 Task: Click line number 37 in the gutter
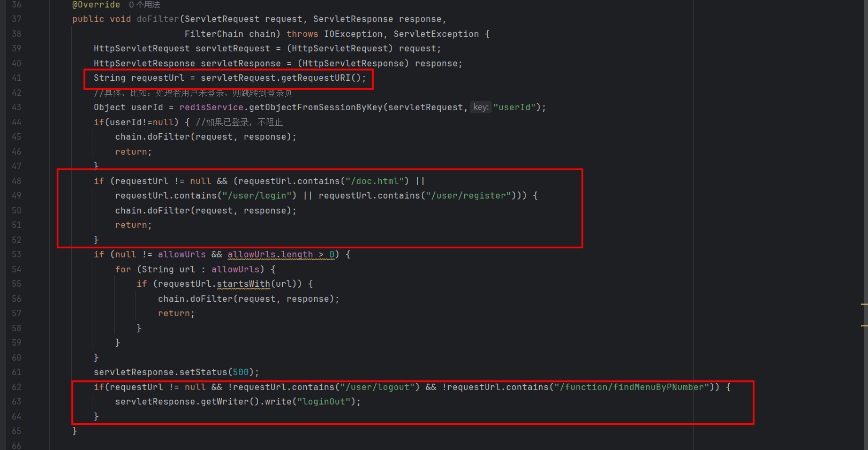click(17, 19)
